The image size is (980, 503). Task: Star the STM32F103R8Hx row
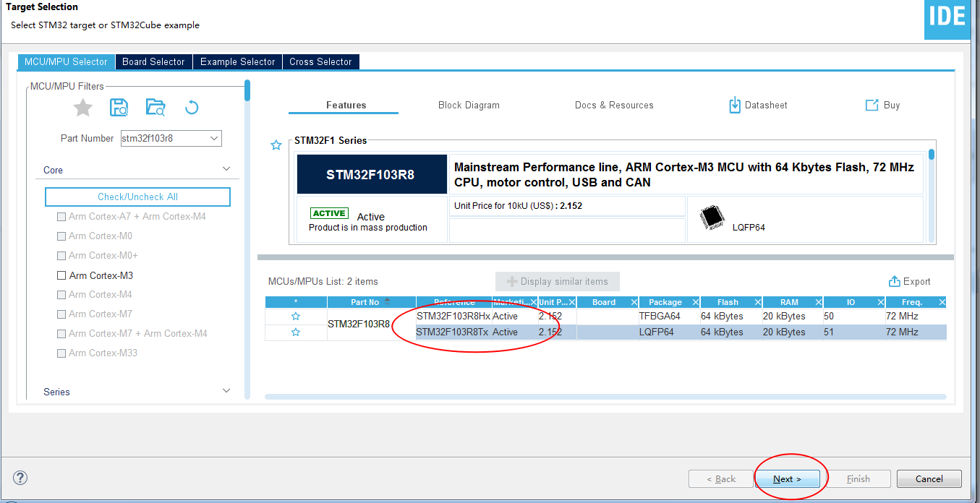click(x=296, y=317)
